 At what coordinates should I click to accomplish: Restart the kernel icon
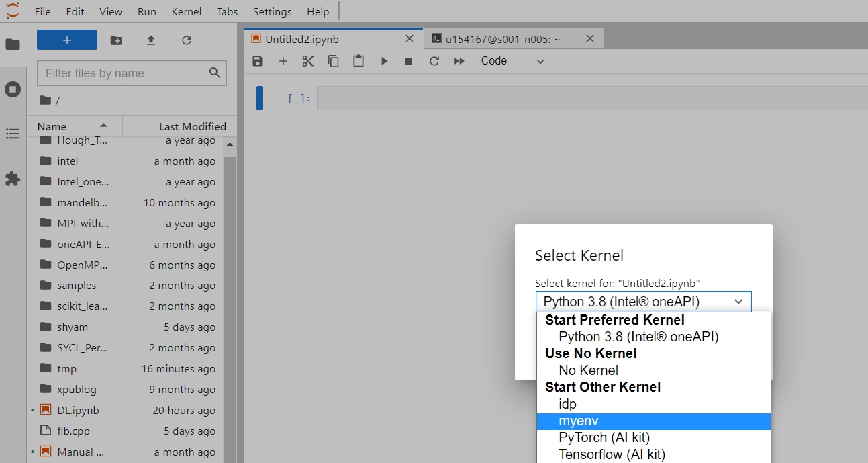pos(434,61)
